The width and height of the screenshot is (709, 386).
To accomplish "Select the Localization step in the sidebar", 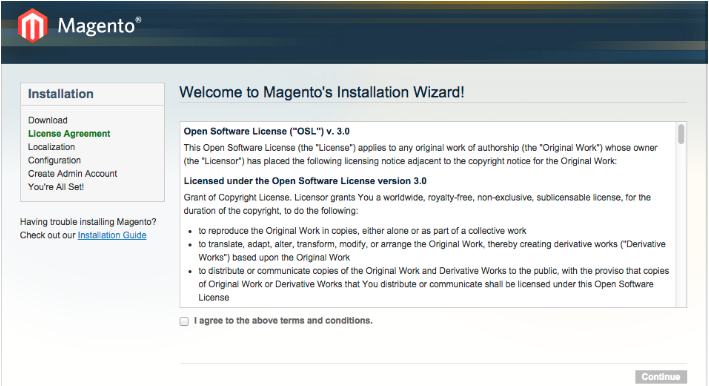I will click(x=51, y=147).
